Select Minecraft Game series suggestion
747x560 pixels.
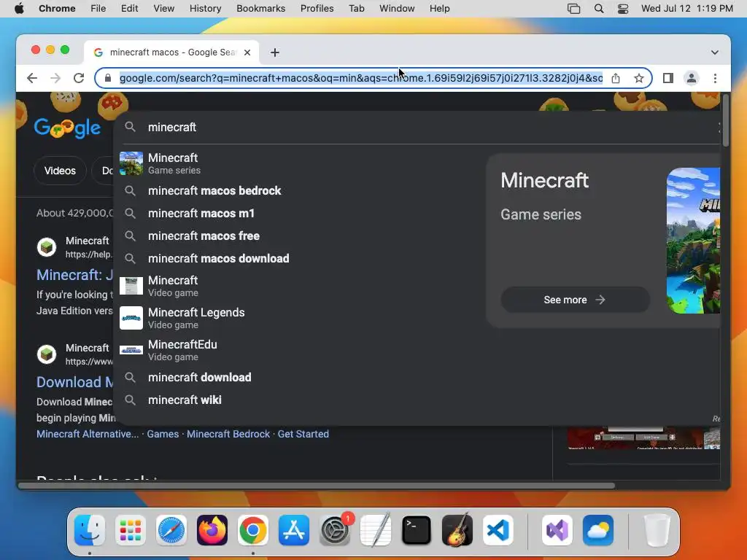click(300, 163)
